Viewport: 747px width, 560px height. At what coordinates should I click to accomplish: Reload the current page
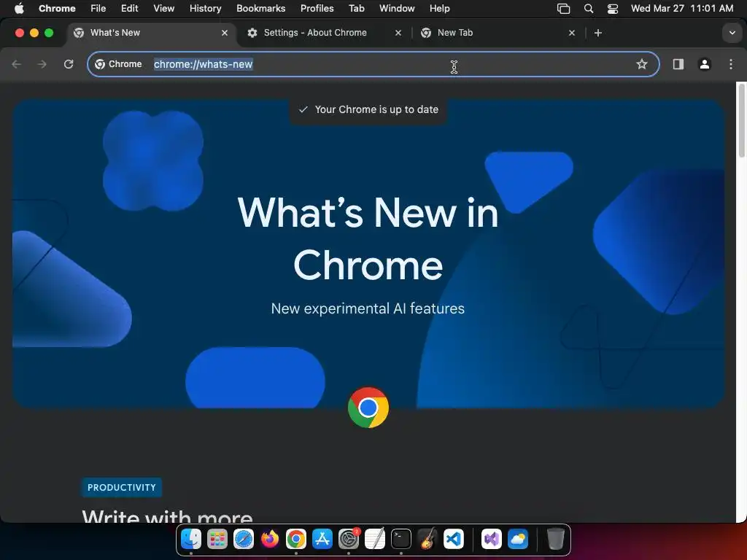[69, 64]
